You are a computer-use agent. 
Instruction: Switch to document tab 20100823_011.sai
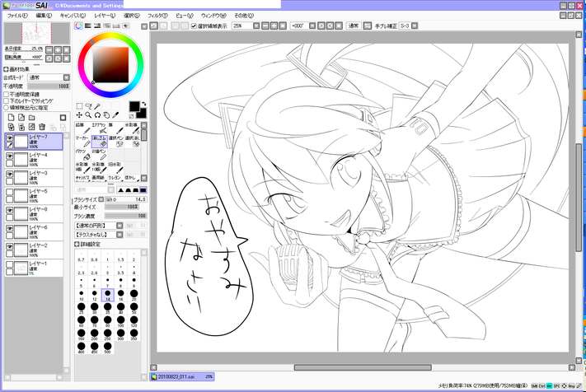182,376
